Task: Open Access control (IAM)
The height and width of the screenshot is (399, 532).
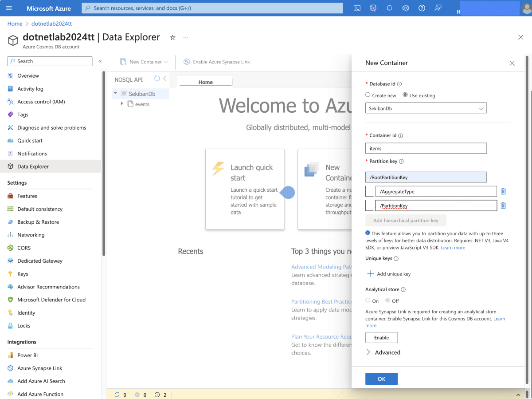Action: pyautogui.click(x=41, y=102)
